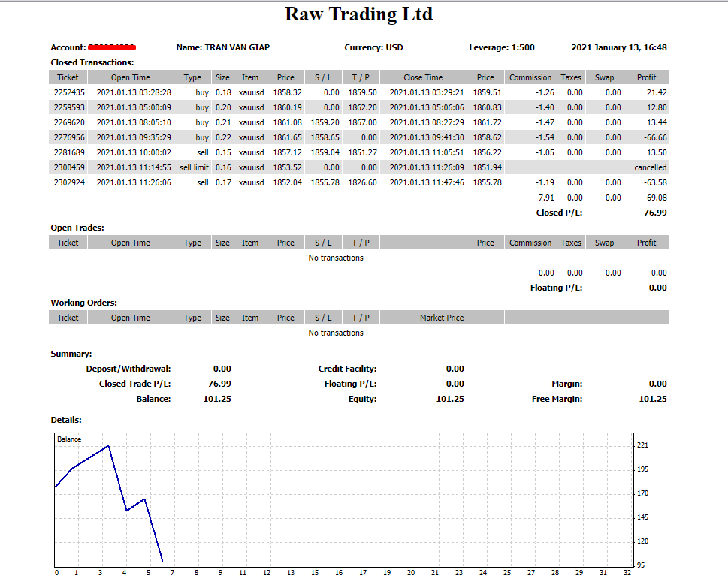Click the Raw Trading Ltd report title

click(x=358, y=14)
